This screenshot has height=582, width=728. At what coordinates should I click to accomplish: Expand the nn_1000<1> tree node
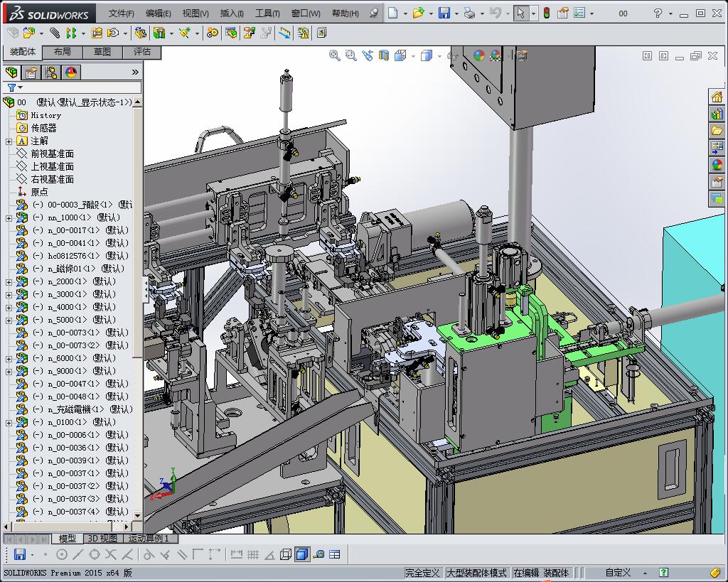9,217
